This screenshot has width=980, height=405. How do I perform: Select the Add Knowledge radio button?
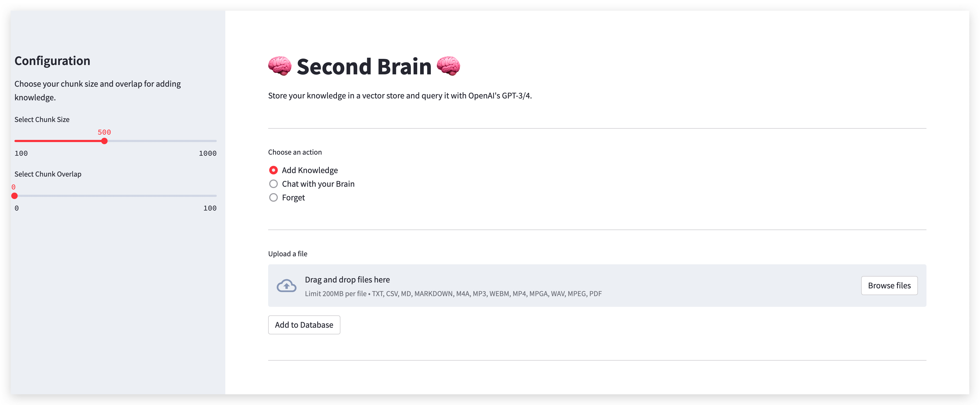point(273,170)
